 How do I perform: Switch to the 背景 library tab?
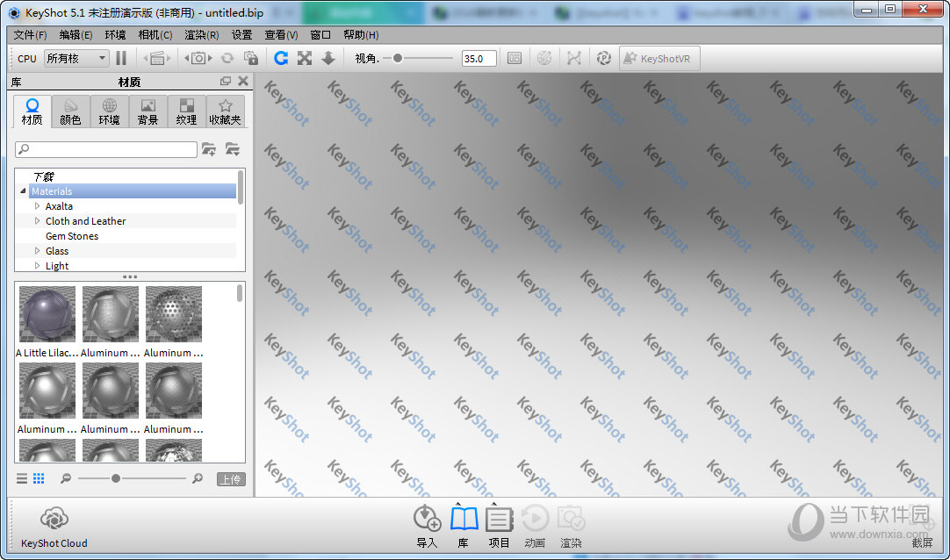(x=148, y=111)
